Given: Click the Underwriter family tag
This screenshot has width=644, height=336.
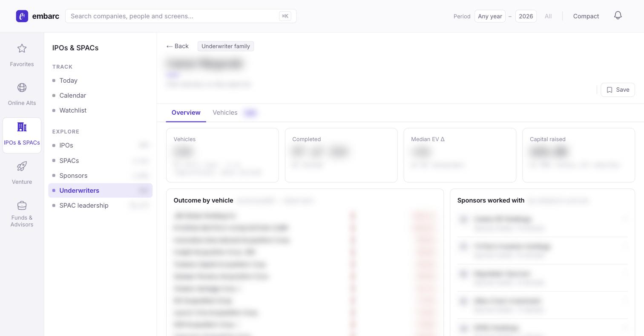Looking at the screenshot, I should tap(226, 46).
